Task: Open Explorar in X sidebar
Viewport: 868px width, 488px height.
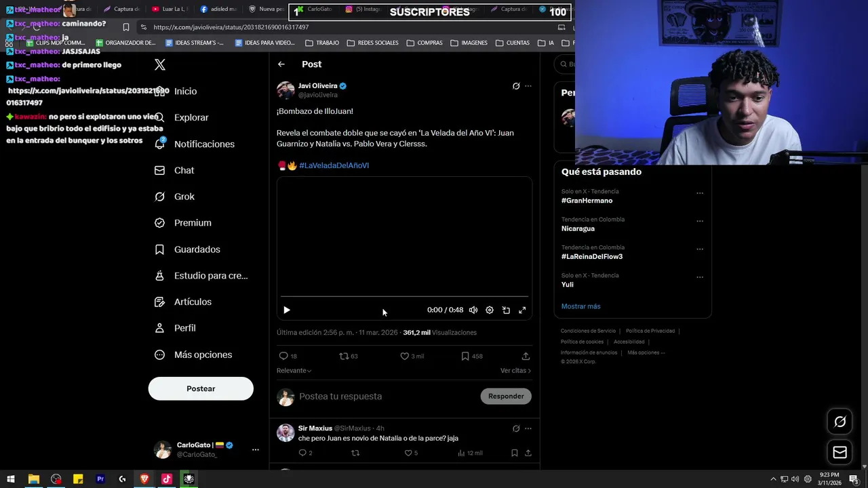Action: point(191,117)
